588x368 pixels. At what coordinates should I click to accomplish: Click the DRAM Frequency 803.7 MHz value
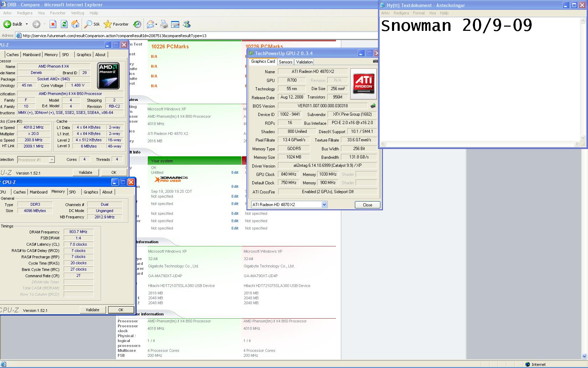pos(78,232)
